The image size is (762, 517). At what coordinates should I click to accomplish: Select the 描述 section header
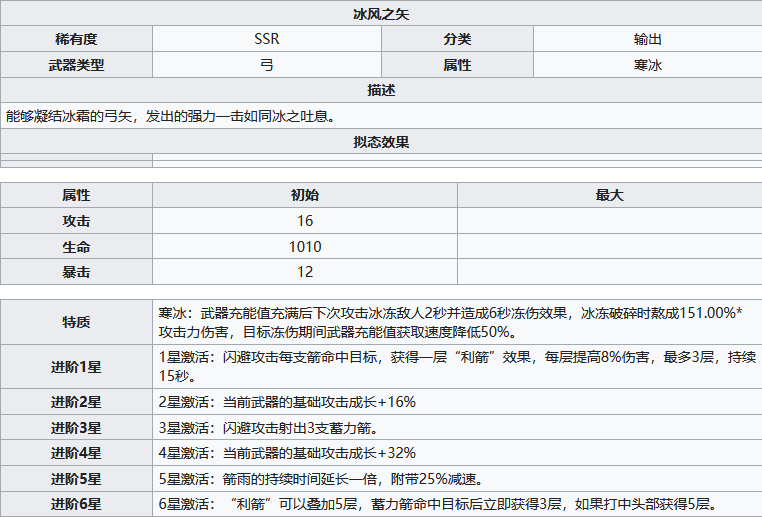(381, 91)
